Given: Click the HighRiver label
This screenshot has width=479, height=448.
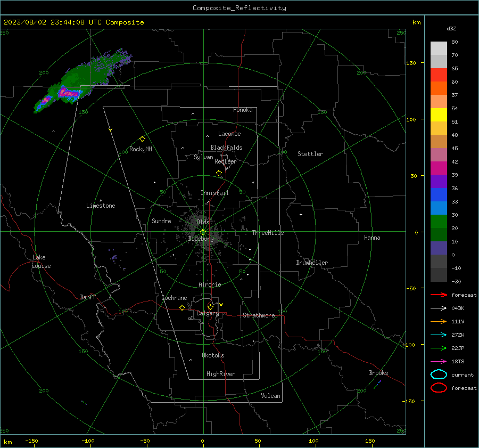Looking at the screenshot, I should coord(221,374).
